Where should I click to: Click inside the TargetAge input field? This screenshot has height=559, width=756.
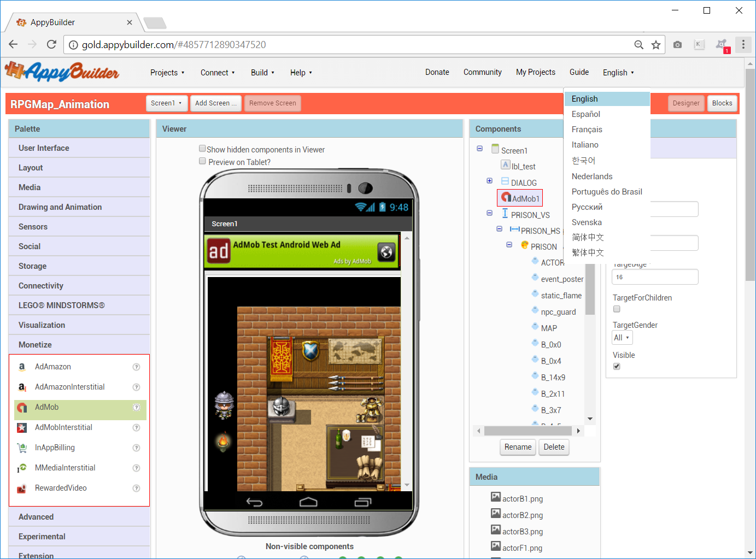tap(654, 277)
